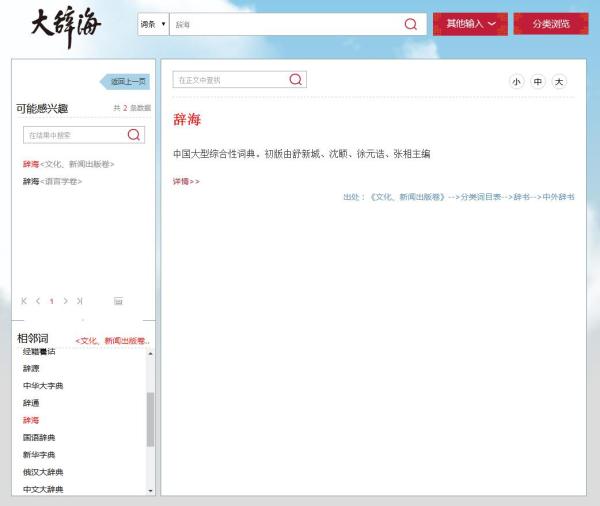This screenshot has height=506, width=600.
Task: Click the list view icon beside pagination
Action: 118,301
